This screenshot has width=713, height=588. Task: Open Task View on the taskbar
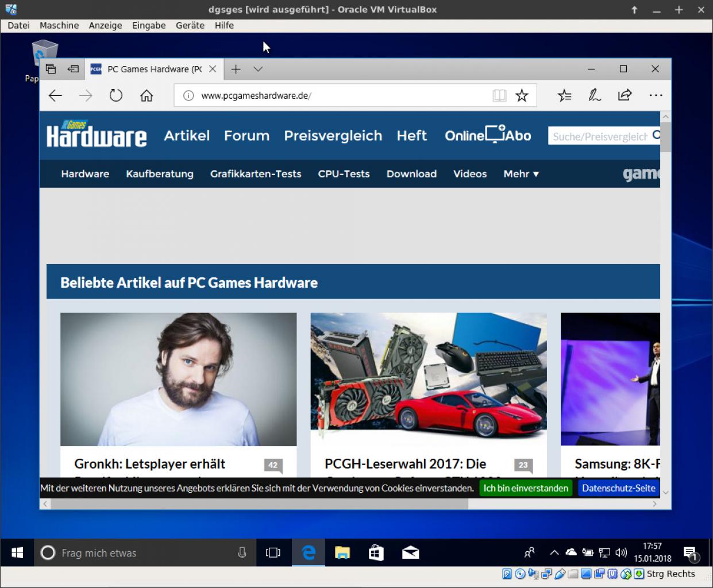(x=273, y=552)
